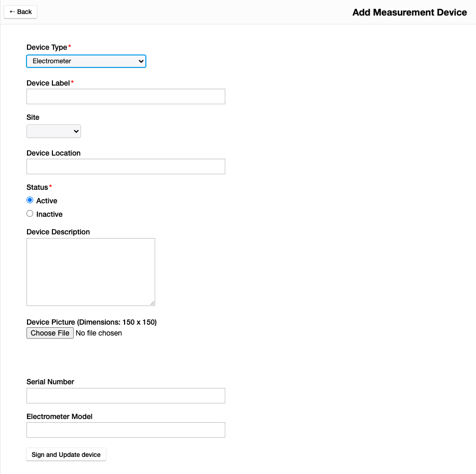
Task: Focus the Device Location input box
Action: (x=126, y=166)
